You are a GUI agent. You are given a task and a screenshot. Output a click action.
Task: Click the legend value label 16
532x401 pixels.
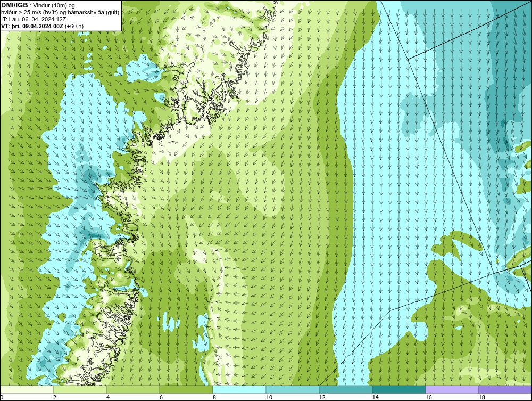[428, 397]
